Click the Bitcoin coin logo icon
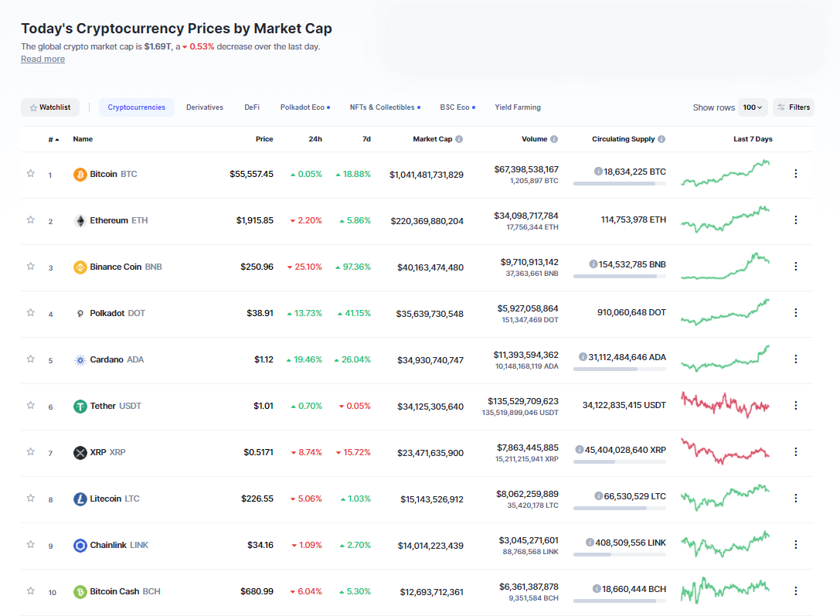 80,175
